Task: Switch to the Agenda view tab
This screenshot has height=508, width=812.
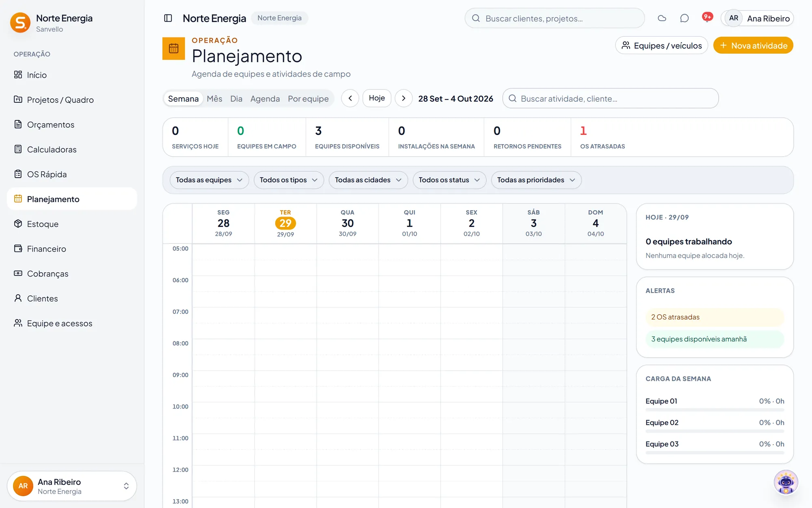Action: pyautogui.click(x=265, y=98)
